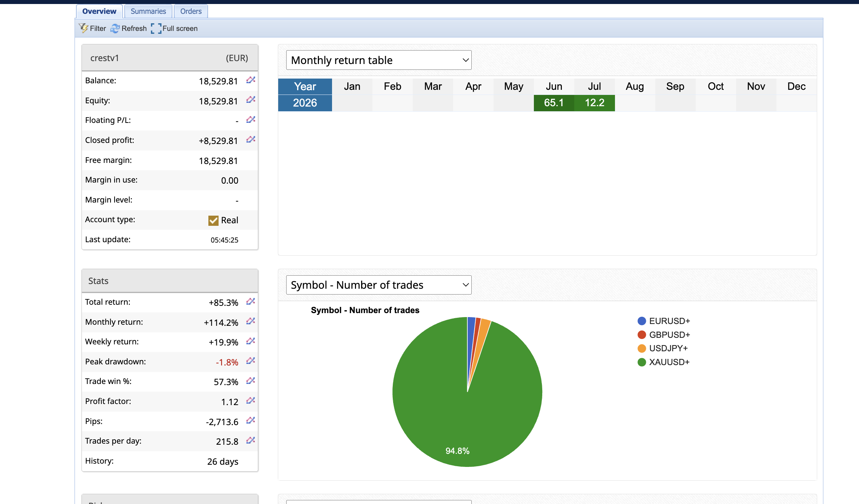Open chart icon beside Floating P/L row

(251, 120)
